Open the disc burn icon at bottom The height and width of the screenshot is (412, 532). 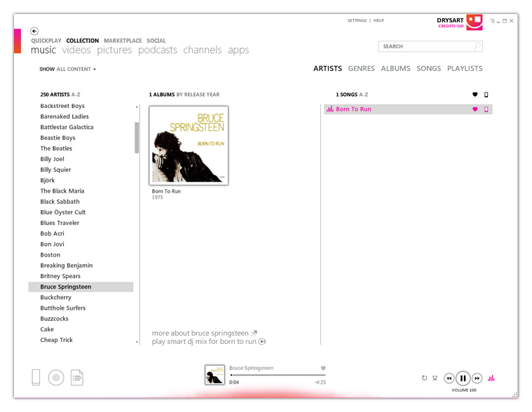pyautogui.click(x=56, y=378)
